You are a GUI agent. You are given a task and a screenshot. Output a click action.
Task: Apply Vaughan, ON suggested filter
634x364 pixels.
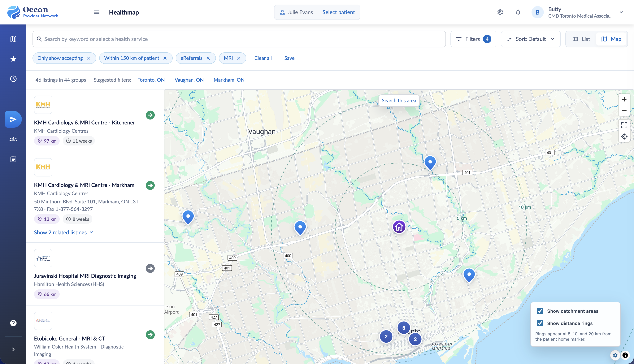(189, 80)
